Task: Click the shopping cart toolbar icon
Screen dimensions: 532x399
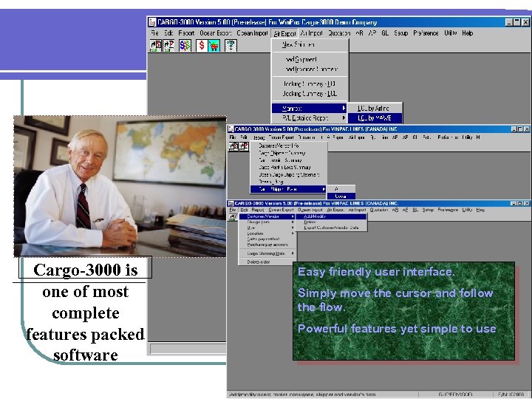Action: pyautogui.click(x=214, y=46)
